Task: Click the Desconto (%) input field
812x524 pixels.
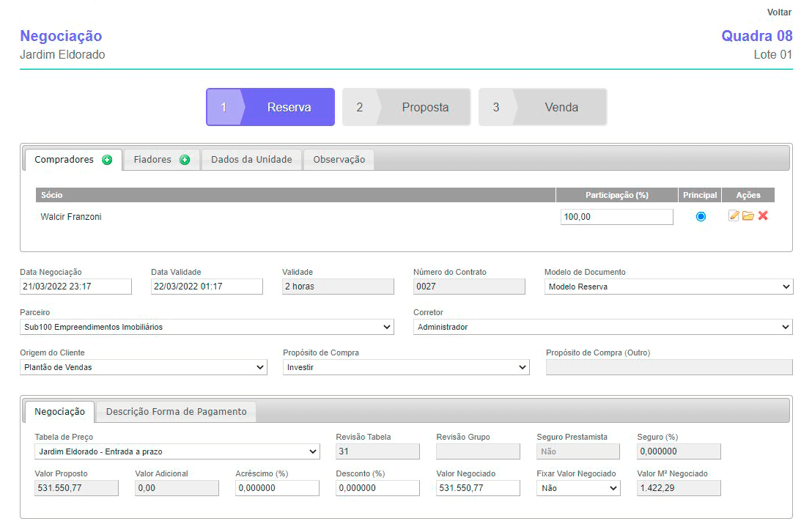Action: [377, 488]
